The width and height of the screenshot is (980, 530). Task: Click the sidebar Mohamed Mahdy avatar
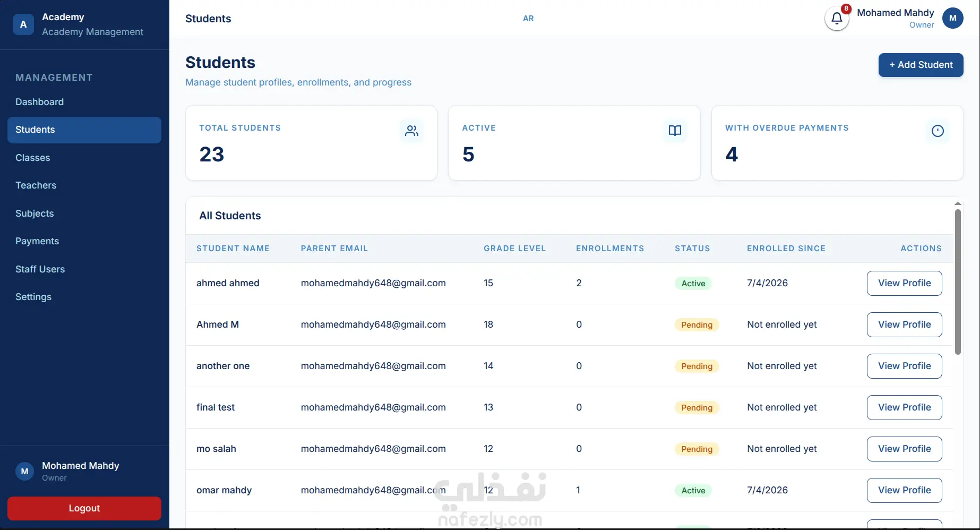(24, 471)
